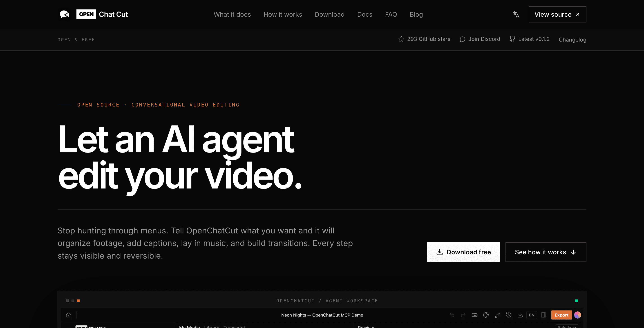
Task: Click the EN language selector in demo toolbar
Action: [x=532, y=315]
